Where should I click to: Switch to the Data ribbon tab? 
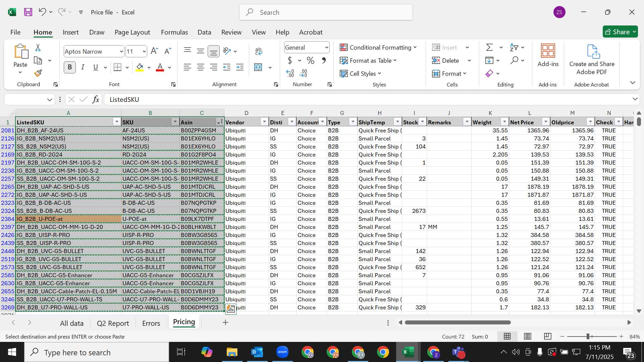click(204, 32)
